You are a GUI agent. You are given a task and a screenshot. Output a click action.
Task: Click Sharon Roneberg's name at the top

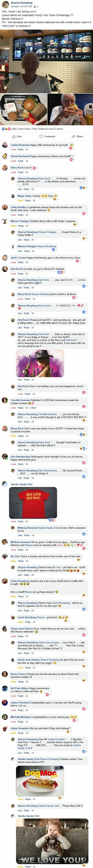tap(21, 3)
